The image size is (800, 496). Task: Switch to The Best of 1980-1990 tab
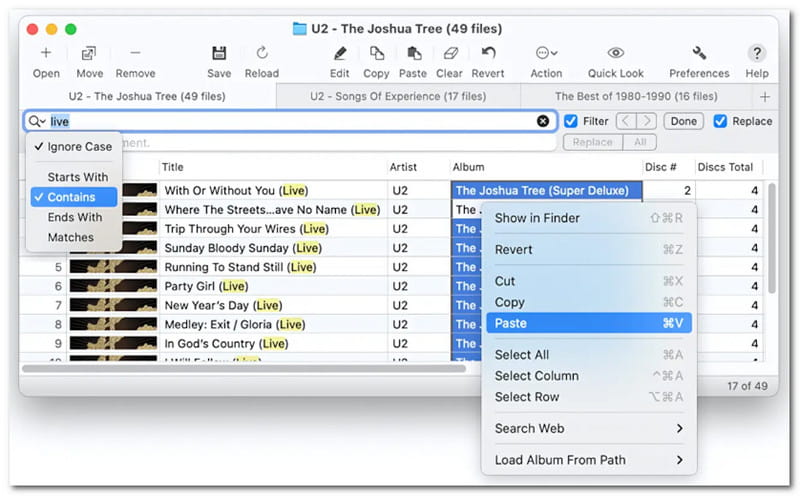(x=636, y=96)
